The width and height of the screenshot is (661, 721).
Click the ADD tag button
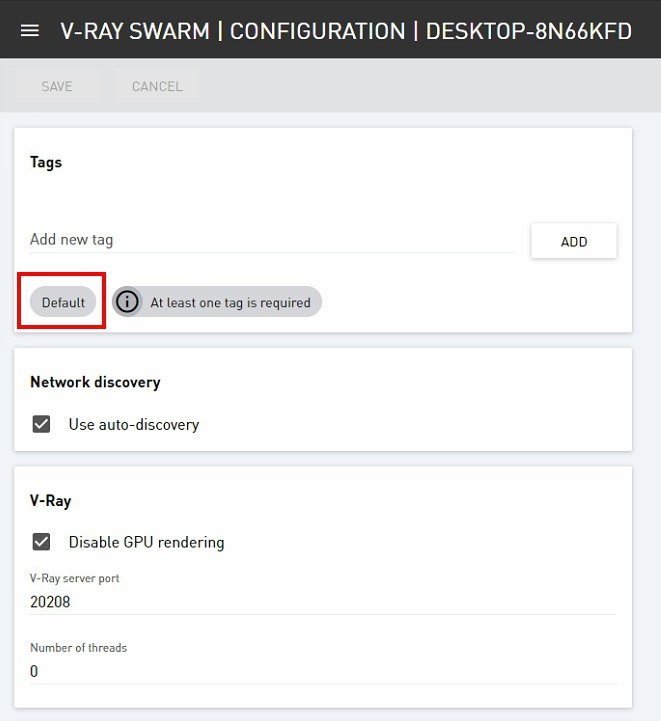(x=574, y=241)
